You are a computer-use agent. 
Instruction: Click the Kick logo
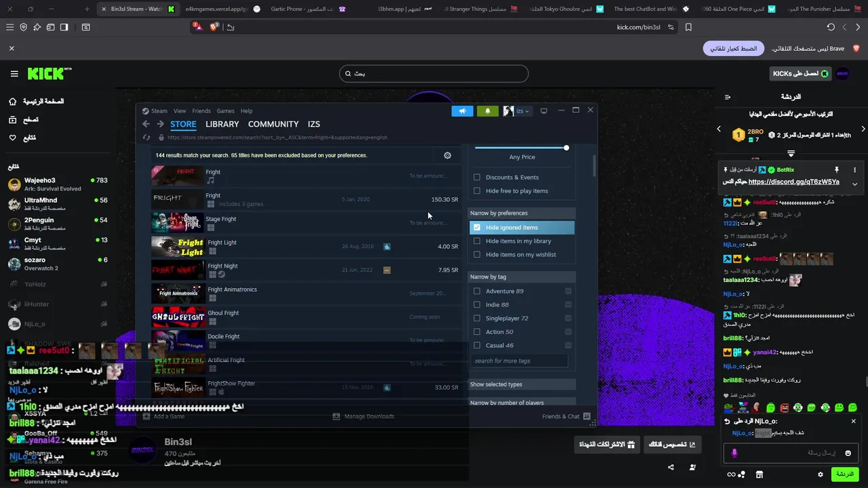point(50,73)
